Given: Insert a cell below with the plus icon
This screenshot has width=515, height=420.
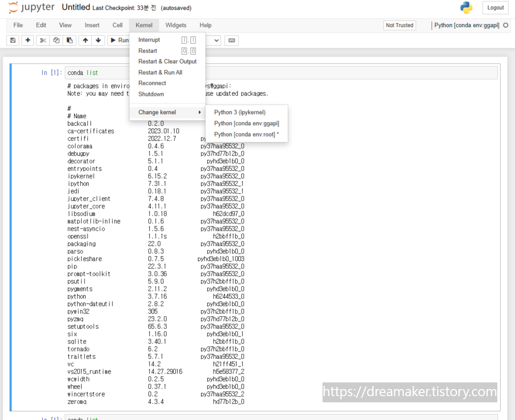Looking at the screenshot, I should point(27,40).
